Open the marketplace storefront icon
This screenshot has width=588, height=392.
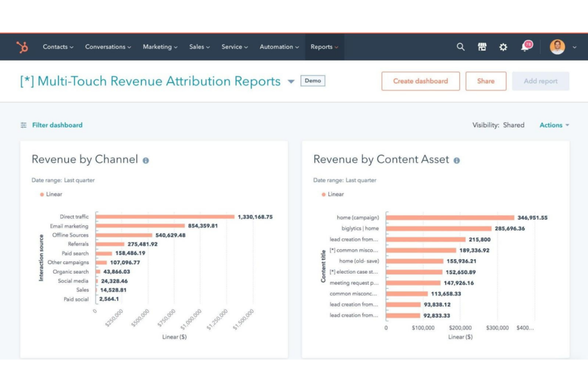click(x=482, y=47)
